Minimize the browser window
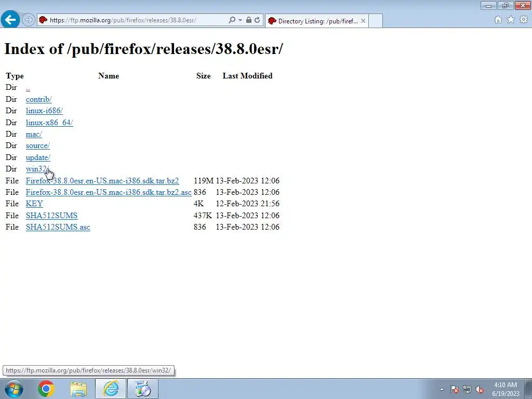 (488, 5)
